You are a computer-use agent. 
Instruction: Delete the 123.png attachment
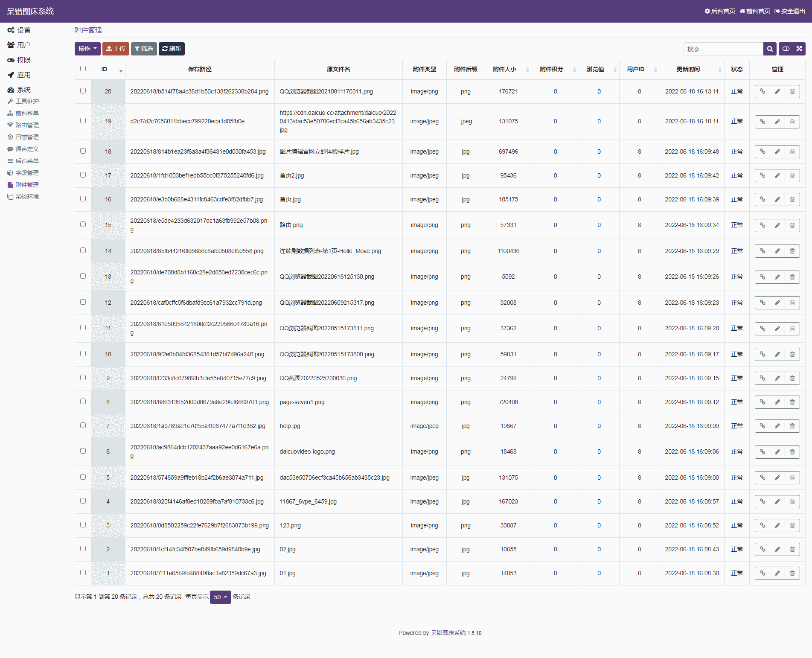pos(792,525)
